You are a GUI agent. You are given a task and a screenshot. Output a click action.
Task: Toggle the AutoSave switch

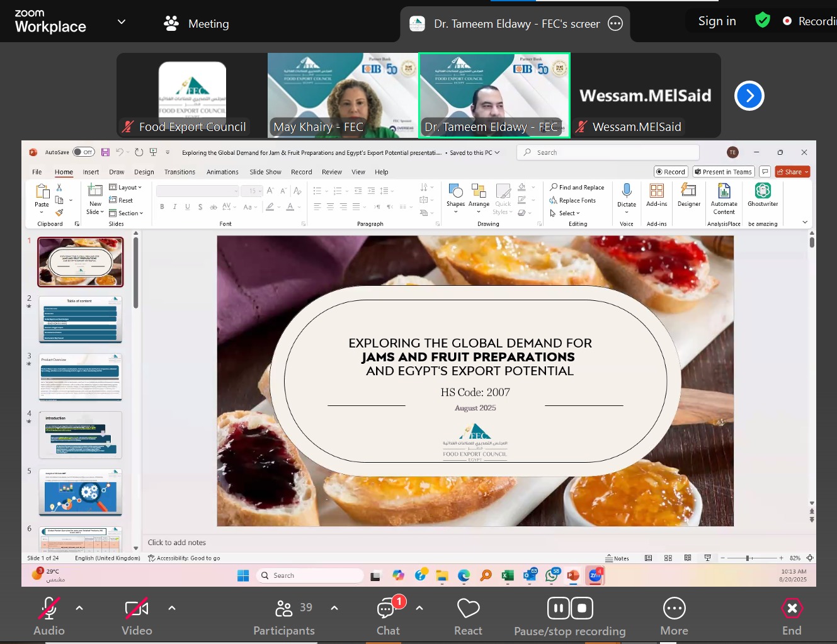click(x=83, y=152)
